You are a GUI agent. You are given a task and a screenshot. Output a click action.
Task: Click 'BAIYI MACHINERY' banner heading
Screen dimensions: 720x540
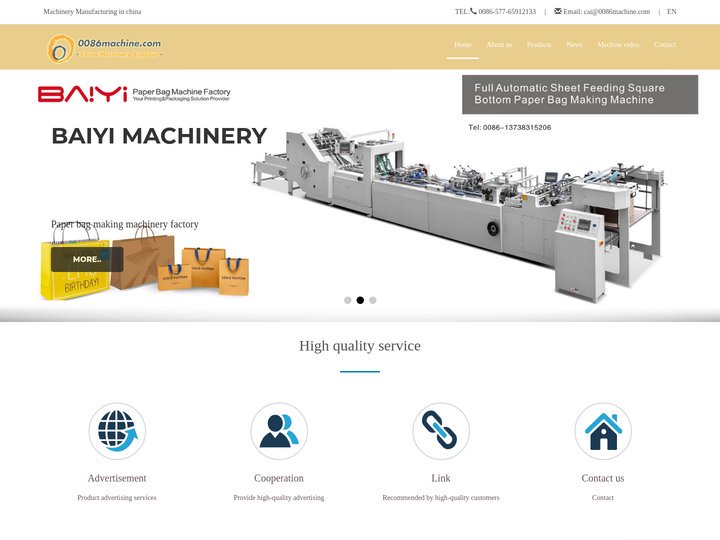coord(159,136)
